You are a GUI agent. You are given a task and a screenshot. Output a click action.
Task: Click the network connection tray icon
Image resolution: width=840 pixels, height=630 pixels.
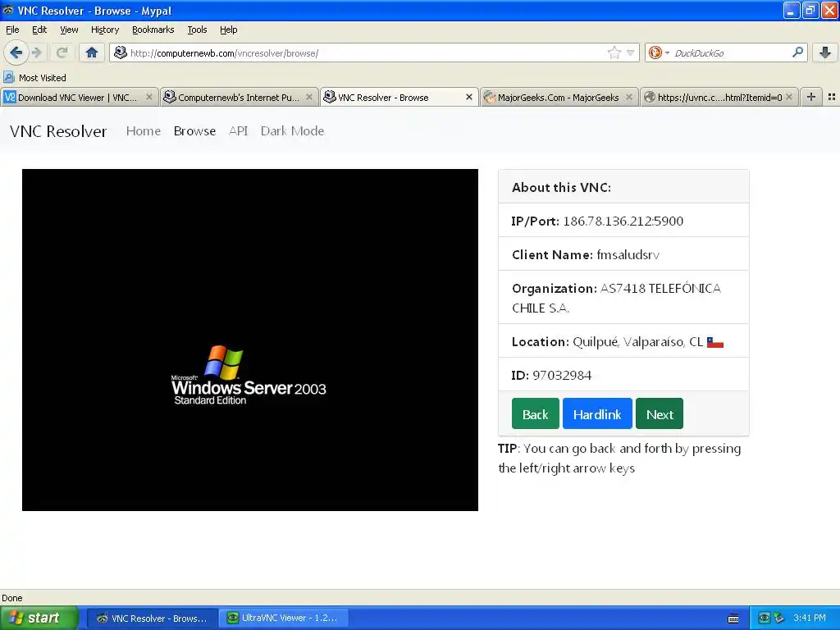779,618
